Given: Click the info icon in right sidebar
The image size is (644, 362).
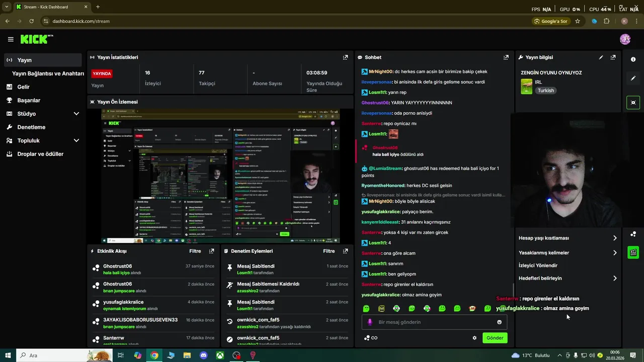Looking at the screenshot, I should pos(633,59).
